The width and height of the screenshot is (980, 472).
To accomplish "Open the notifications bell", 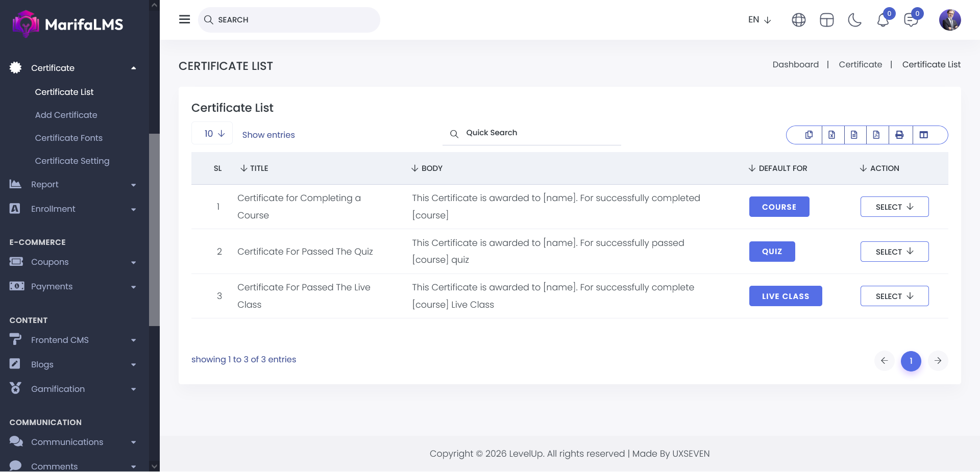I will tap(883, 20).
